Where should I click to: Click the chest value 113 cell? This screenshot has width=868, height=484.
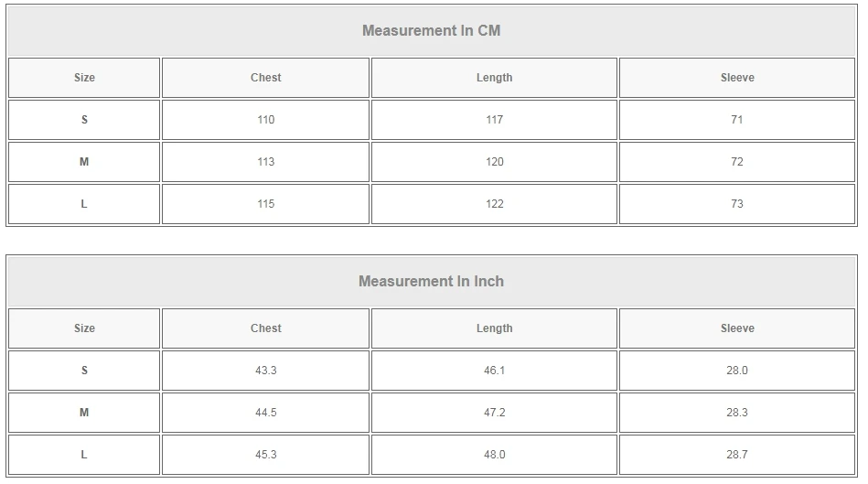[x=266, y=162]
